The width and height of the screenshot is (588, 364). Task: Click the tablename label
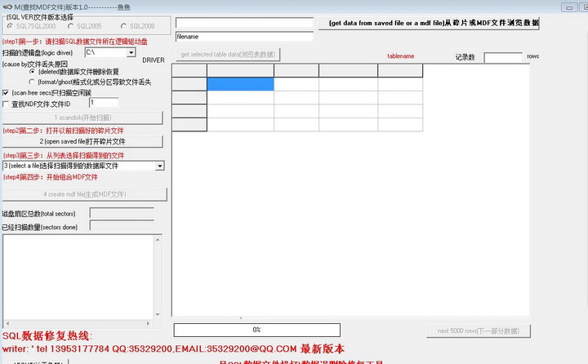pos(400,56)
